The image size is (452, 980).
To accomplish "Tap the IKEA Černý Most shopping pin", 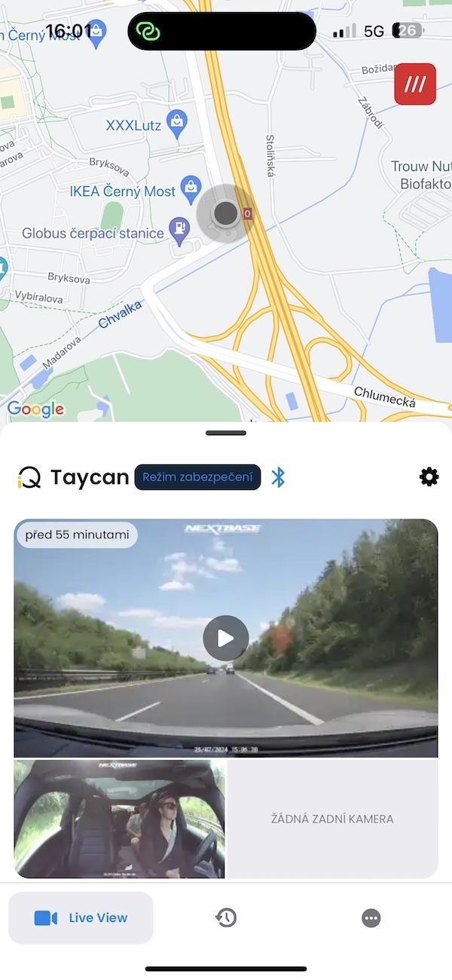I will click(x=191, y=189).
